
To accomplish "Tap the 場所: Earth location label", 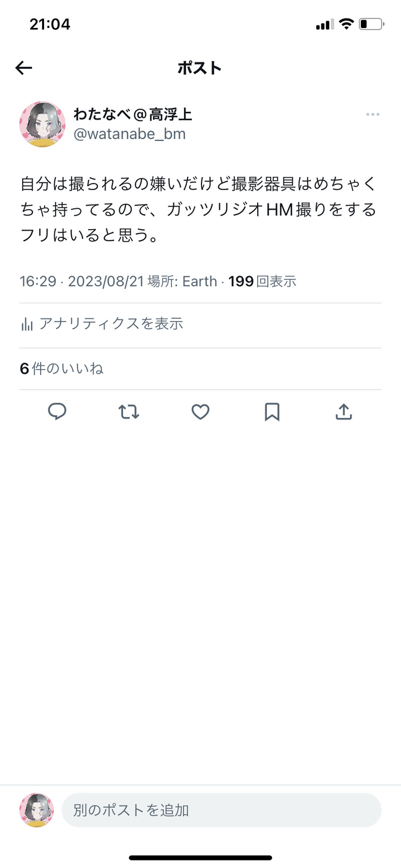I will [x=182, y=281].
